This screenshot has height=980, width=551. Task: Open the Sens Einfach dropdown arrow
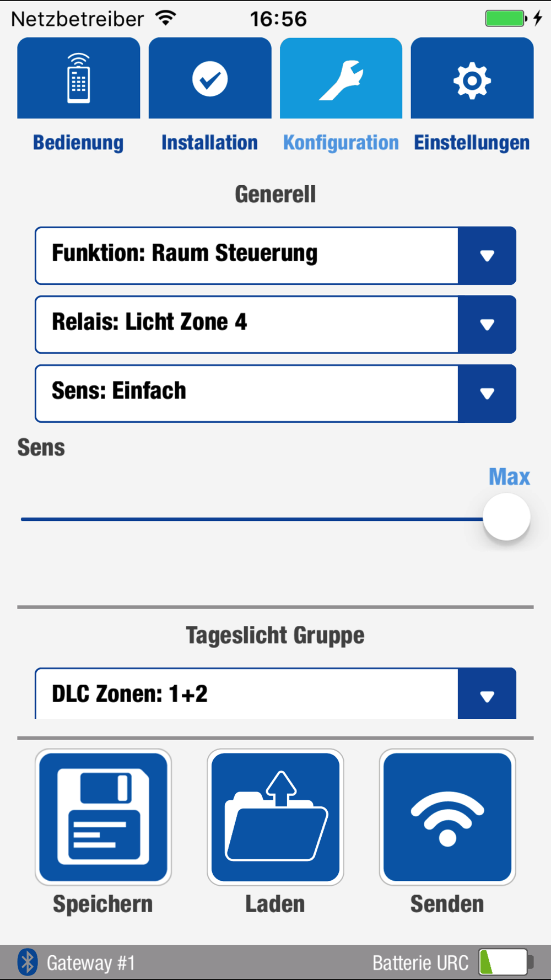pos(487,394)
